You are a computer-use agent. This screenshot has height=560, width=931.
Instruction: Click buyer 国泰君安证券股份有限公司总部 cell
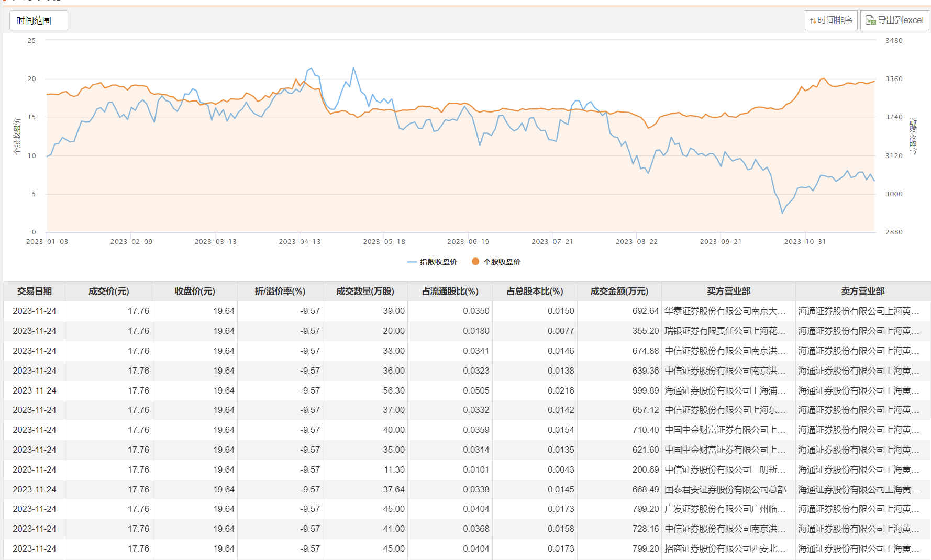[x=725, y=489]
